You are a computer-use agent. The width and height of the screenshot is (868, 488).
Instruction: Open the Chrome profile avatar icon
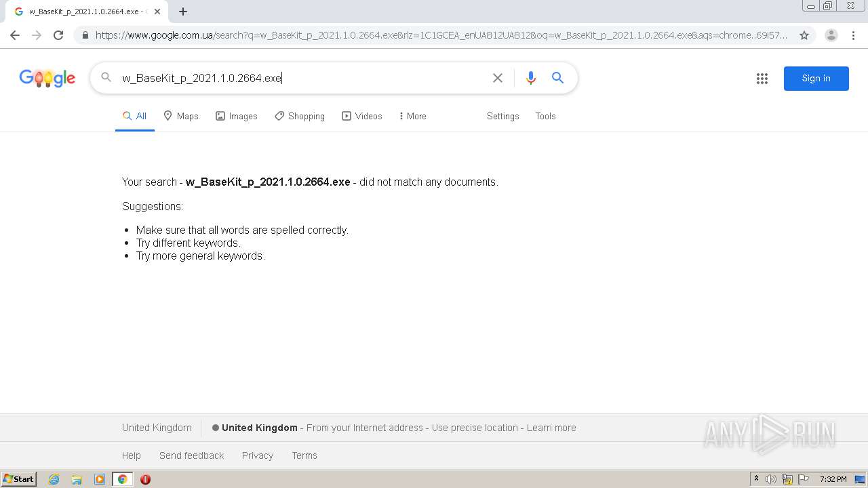[831, 35]
